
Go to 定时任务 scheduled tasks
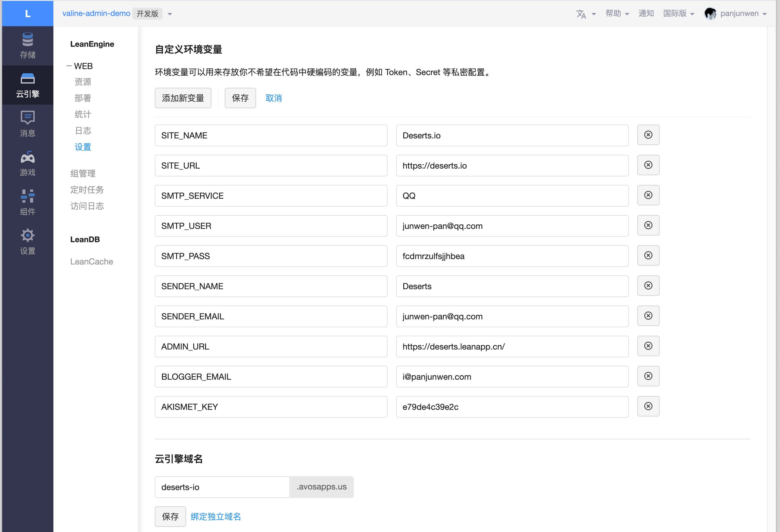point(87,190)
